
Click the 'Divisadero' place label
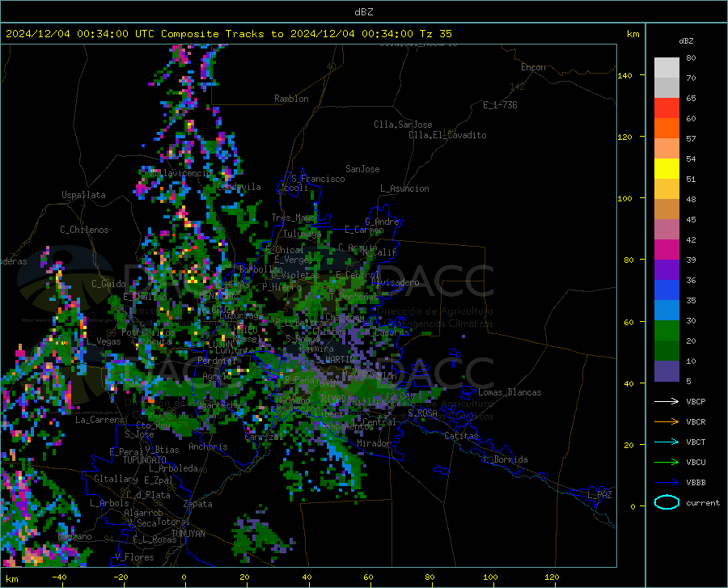395,282
